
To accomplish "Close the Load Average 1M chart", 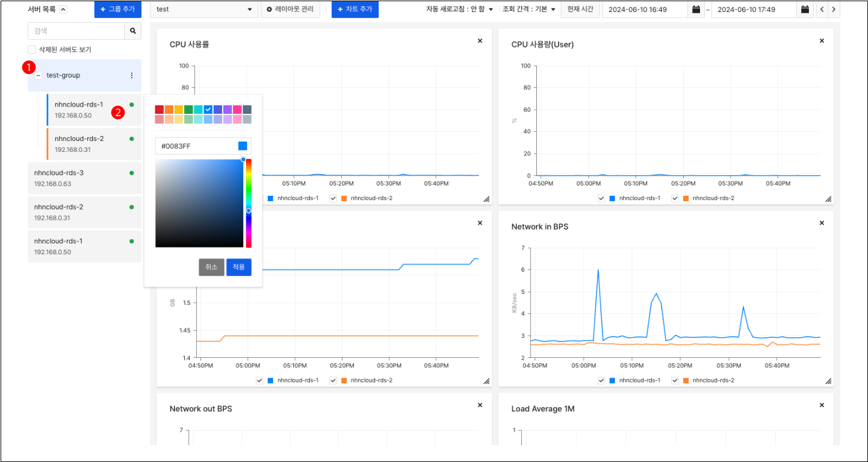I will coord(822,405).
